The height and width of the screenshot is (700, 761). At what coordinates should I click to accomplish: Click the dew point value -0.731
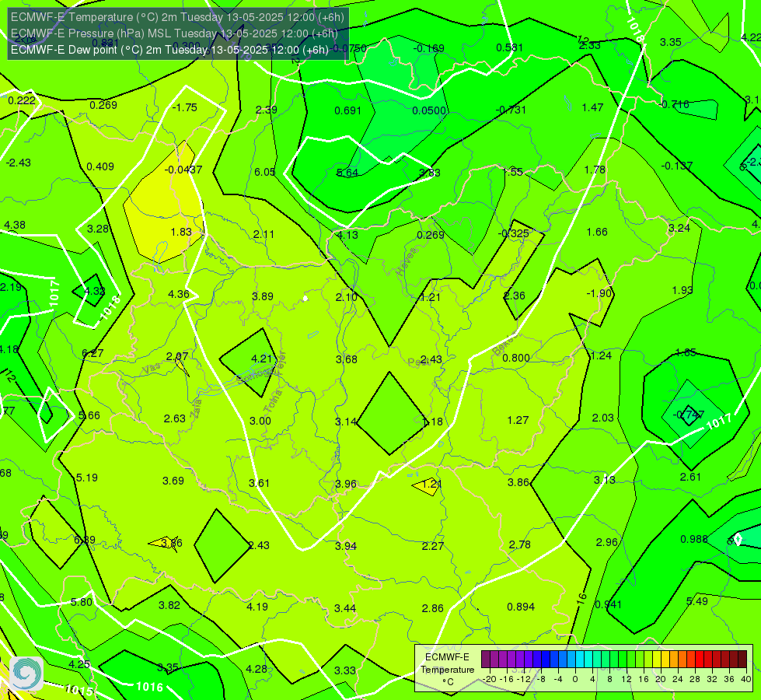511,110
